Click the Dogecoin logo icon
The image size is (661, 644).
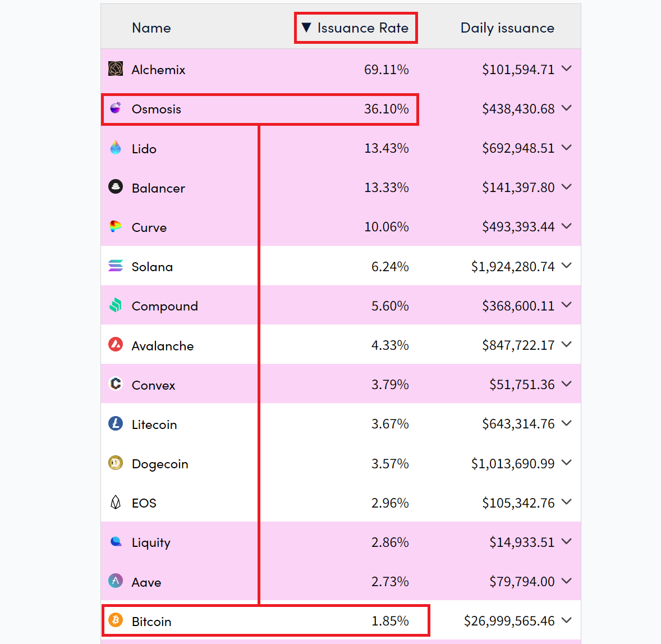[115, 463]
